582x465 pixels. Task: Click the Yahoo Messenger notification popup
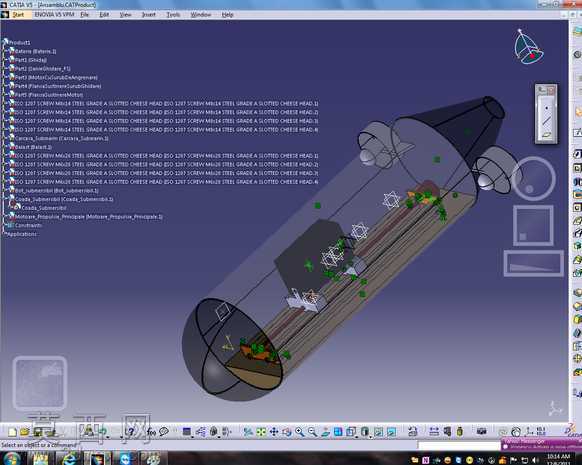(541, 444)
